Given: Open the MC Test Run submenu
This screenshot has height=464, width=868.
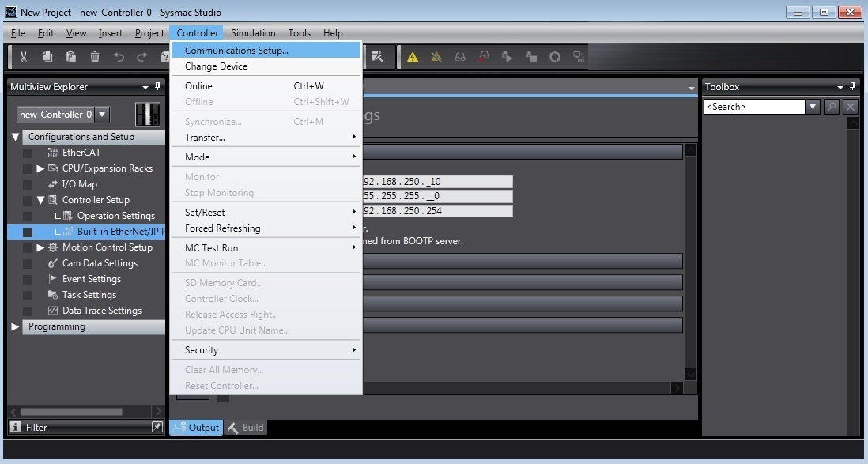Looking at the screenshot, I should tap(266, 248).
